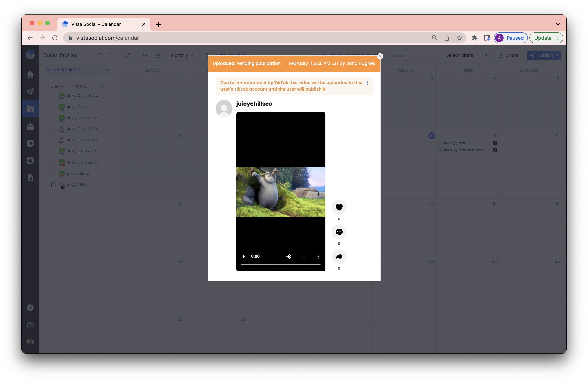
Task: Check the Juicy Chills & Co. group checkbox
Action: pyautogui.click(x=46, y=86)
